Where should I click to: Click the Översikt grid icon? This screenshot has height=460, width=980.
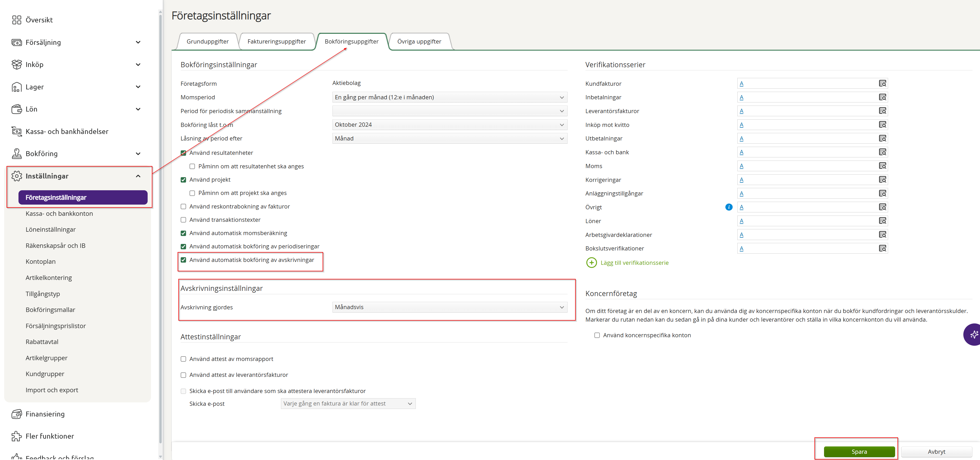(16, 20)
